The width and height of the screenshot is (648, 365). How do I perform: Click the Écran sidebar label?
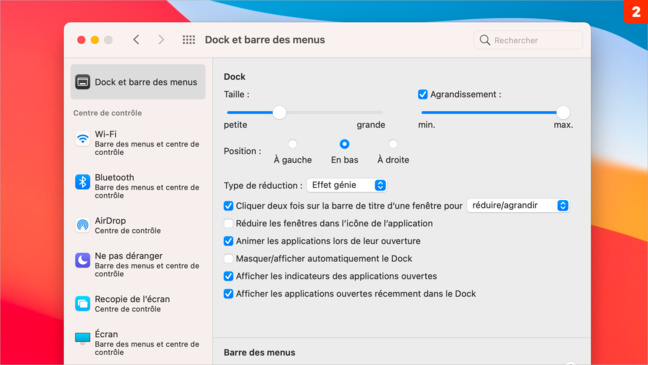[x=106, y=334]
